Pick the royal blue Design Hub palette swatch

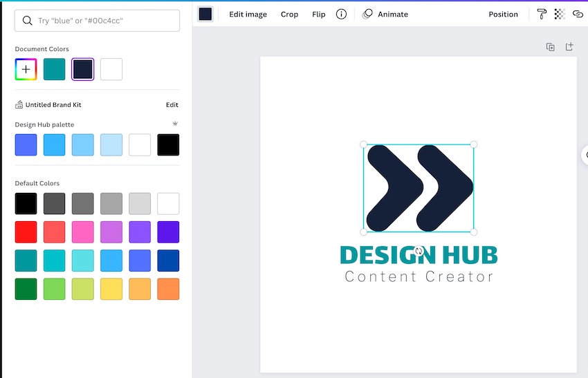[26, 144]
